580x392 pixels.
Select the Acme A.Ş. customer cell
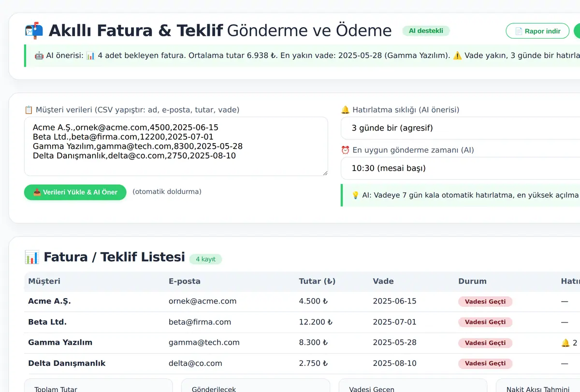49,301
